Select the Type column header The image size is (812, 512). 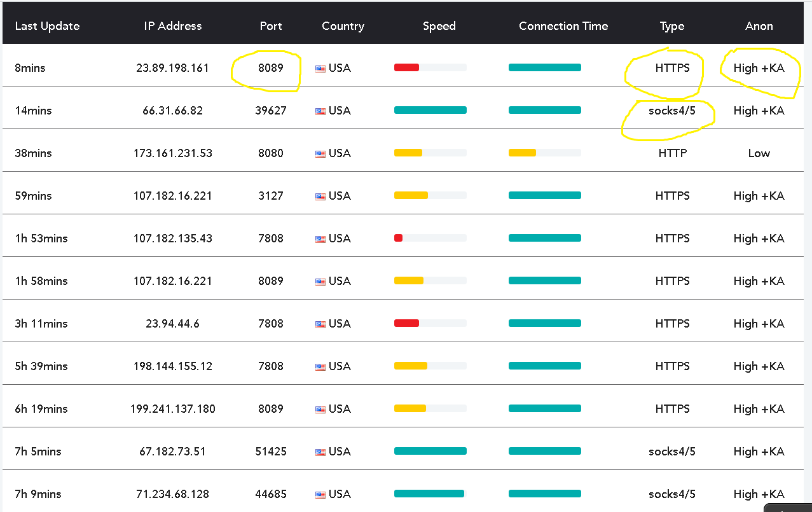point(672,26)
